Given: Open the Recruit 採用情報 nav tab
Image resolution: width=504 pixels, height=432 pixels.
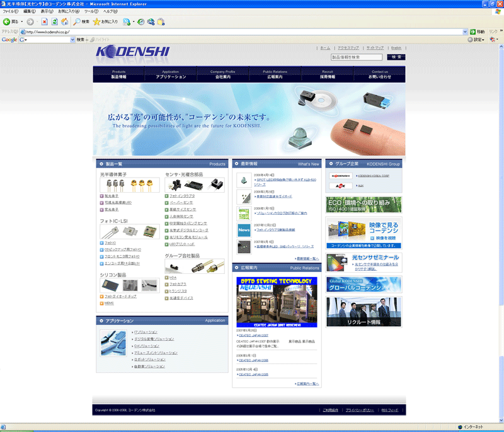Looking at the screenshot, I should pos(327,74).
